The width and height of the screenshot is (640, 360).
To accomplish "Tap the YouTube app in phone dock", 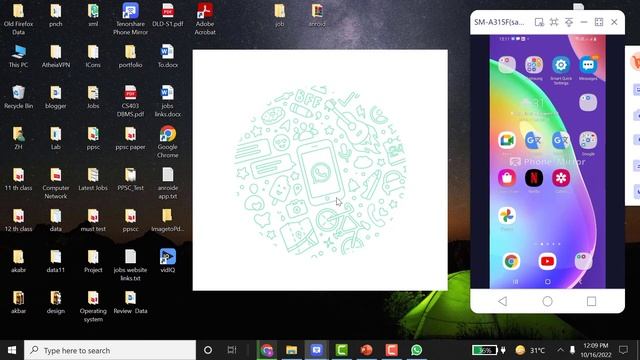I will [x=547, y=261].
